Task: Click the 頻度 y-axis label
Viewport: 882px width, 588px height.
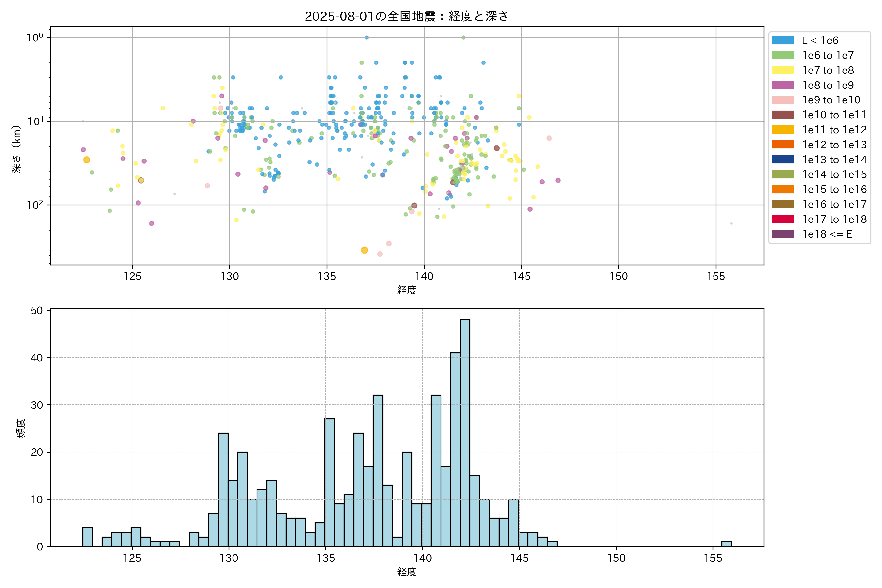Action: point(21,428)
